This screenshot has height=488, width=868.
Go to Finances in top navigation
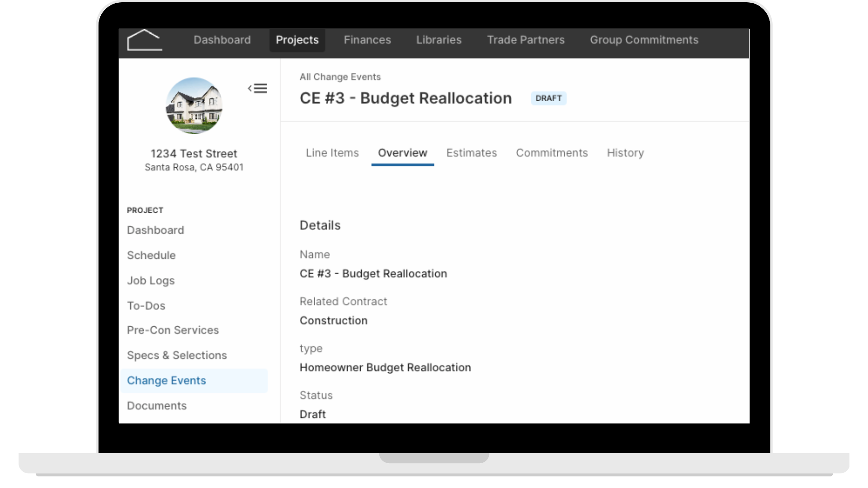point(367,40)
